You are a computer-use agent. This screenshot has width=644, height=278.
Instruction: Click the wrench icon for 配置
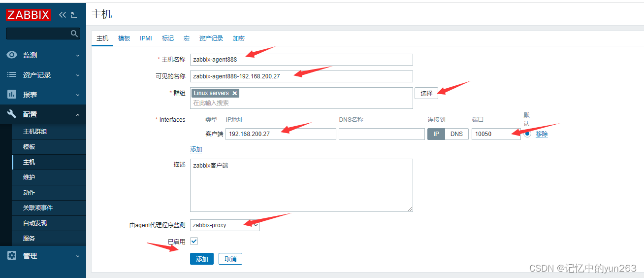(12, 114)
